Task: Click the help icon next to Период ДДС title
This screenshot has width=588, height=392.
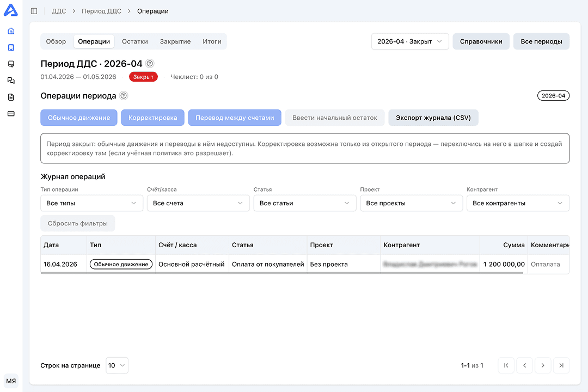Action: 150,63
